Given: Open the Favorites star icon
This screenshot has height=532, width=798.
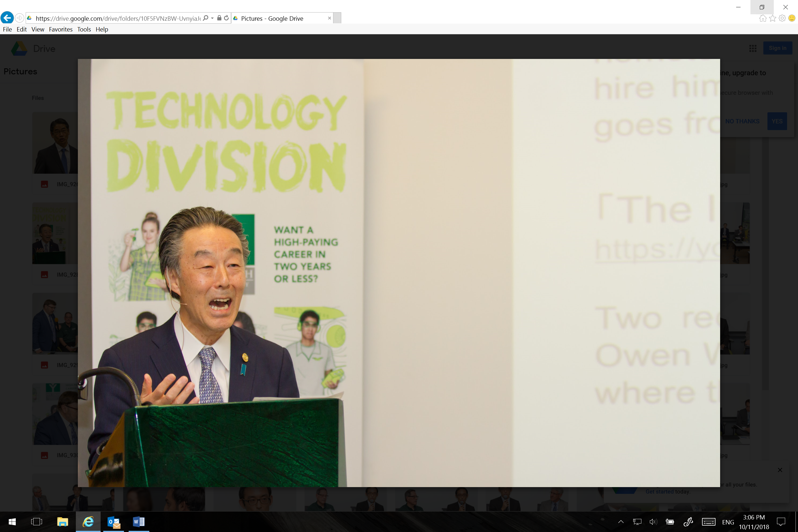Looking at the screenshot, I should point(773,18).
